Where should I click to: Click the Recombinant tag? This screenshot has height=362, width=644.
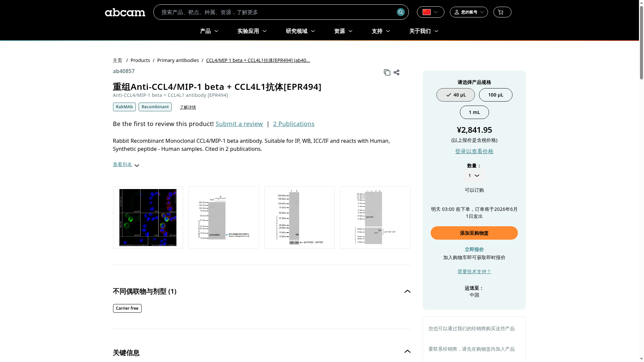coord(155,107)
